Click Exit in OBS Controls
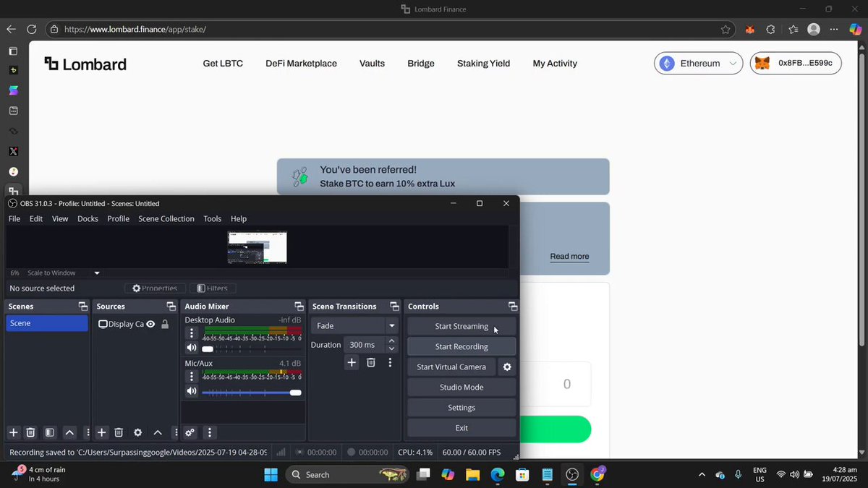Screen dimensions: 868x488 pos(461,427)
